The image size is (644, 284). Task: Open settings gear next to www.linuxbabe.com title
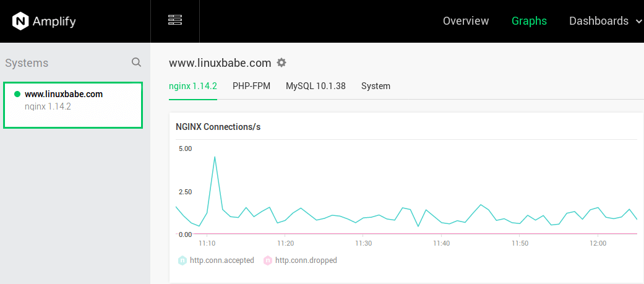pos(281,62)
